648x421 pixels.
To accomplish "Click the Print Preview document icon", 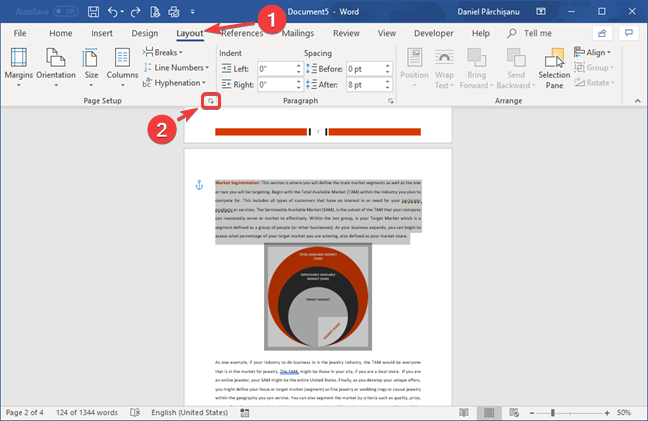I will coord(155,12).
